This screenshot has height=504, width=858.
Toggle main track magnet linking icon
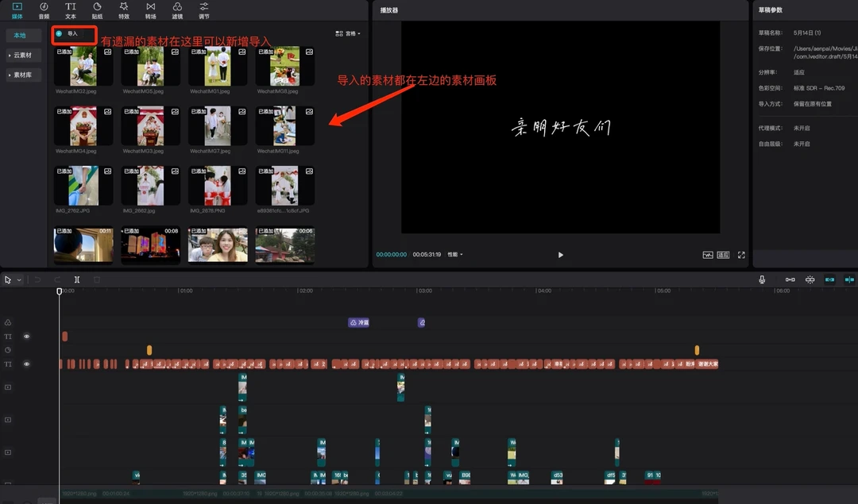pos(790,279)
